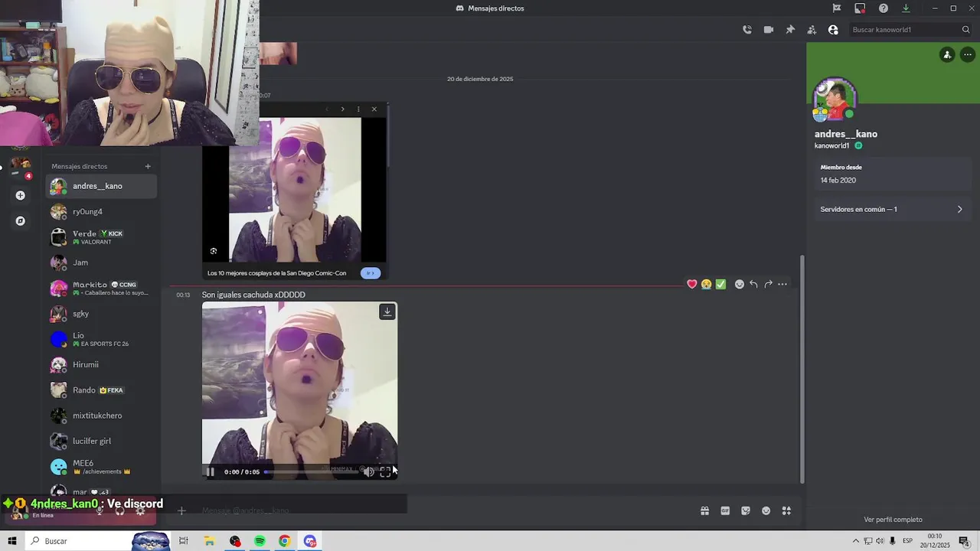The image size is (980, 551).
Task: Open Hirumii direct message
Action: pyautogui.click(x=101, y=365)
